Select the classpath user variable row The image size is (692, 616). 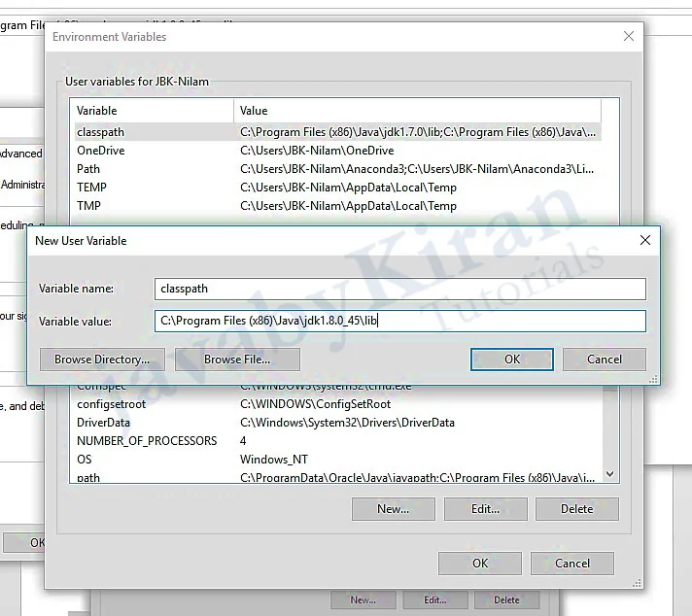point(337,132)
